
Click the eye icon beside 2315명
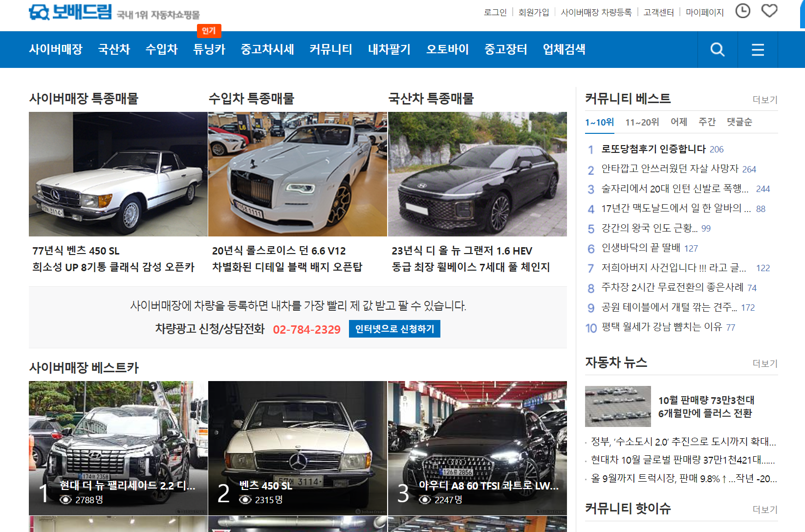pos(245,500)
